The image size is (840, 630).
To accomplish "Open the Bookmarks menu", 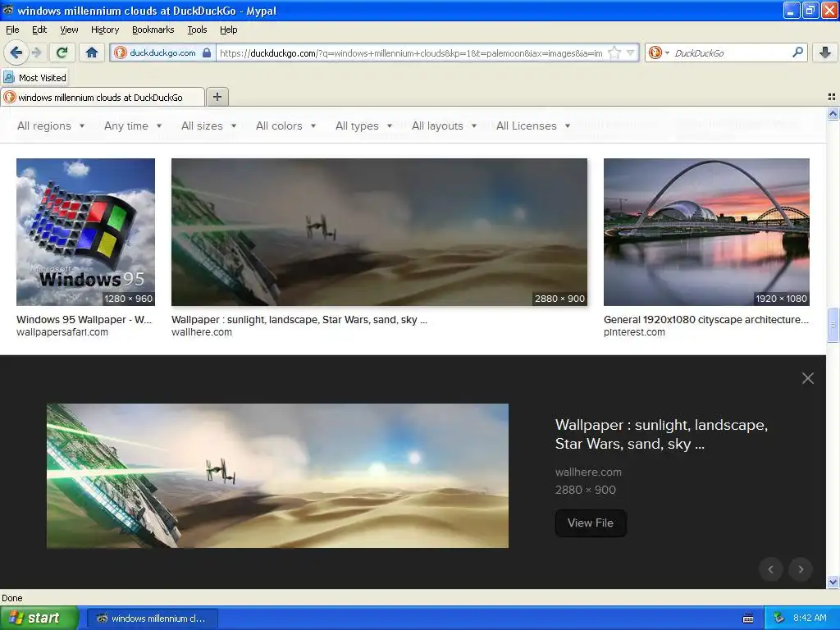I will point(153,30).
